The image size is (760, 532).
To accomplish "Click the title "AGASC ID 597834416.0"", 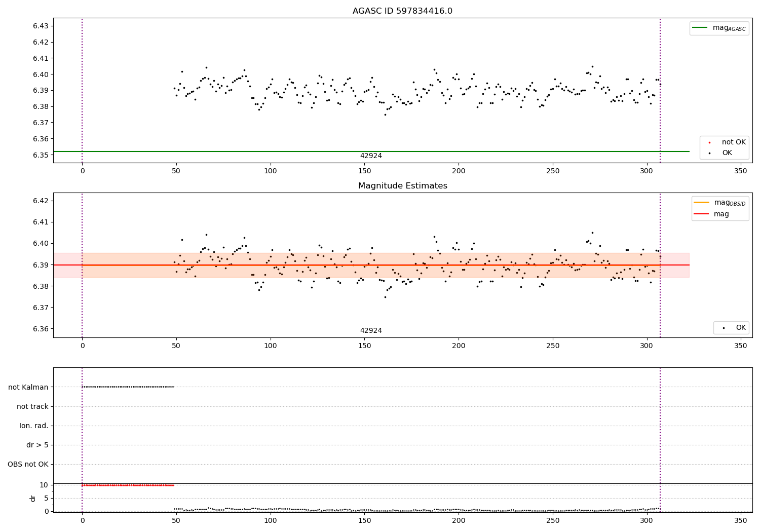I will tap(402, 11).
